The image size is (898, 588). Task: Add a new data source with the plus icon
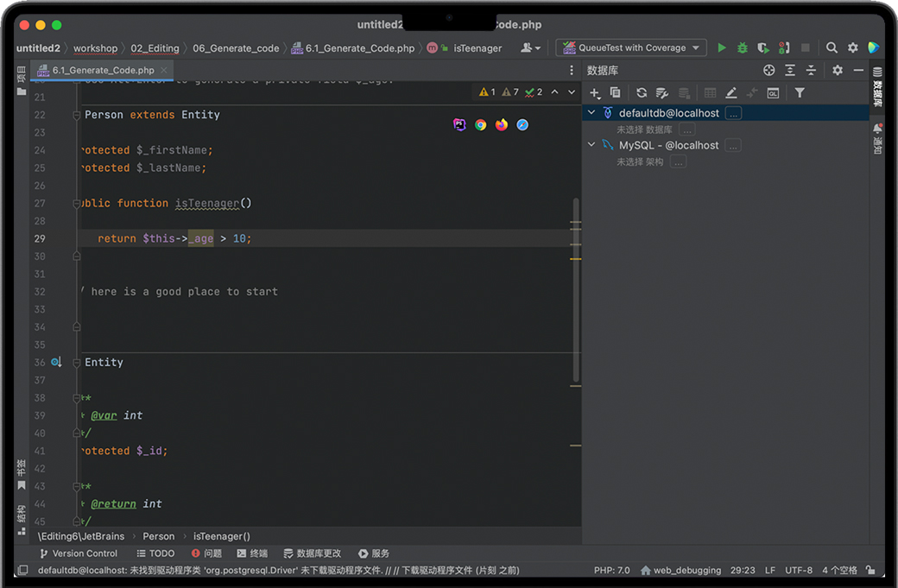click(594, 93)
